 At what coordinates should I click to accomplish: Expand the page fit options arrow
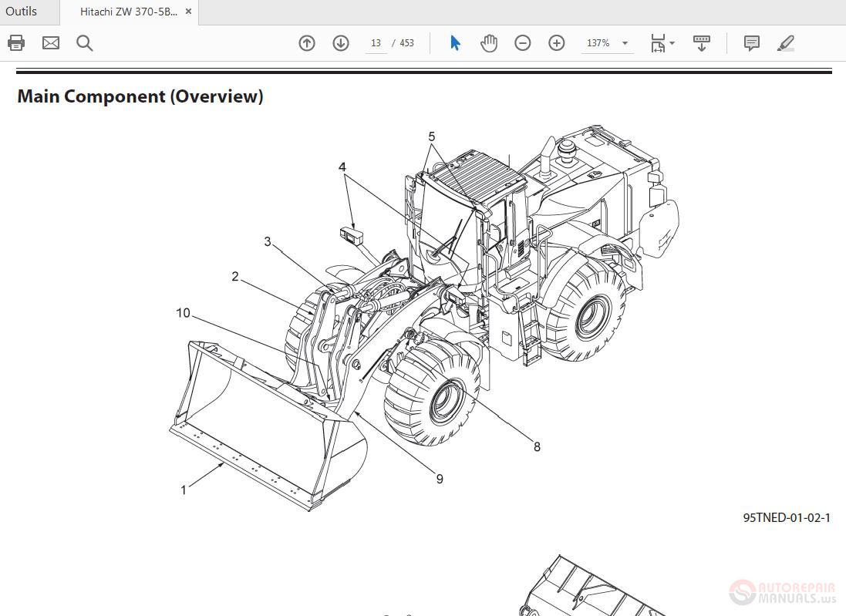coord(670,43)
